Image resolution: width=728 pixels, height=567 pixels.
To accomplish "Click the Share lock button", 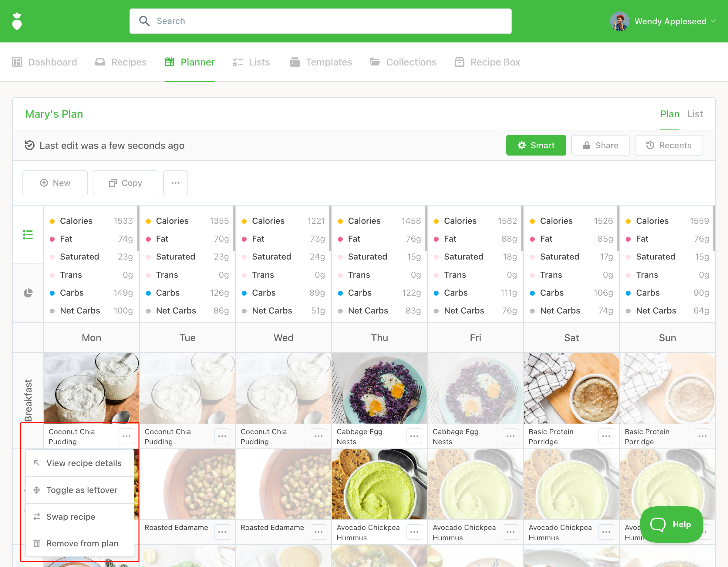I will click(600, 145).
